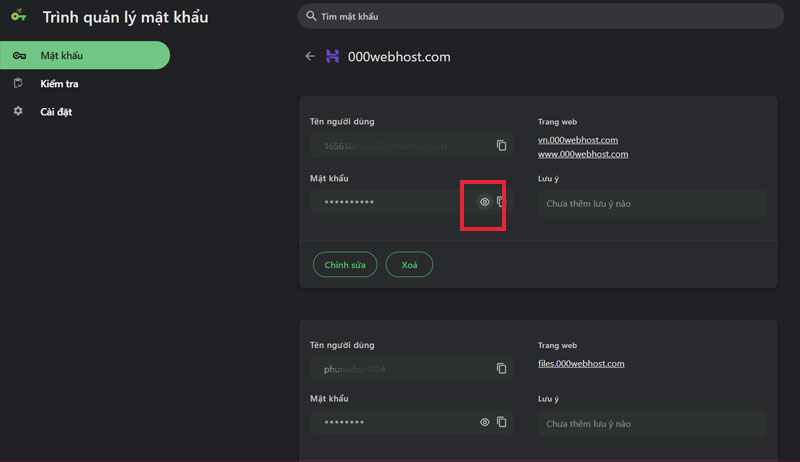Click the search magnifier icon
Viewport: 800px width, 462px height.
point(311,17)
